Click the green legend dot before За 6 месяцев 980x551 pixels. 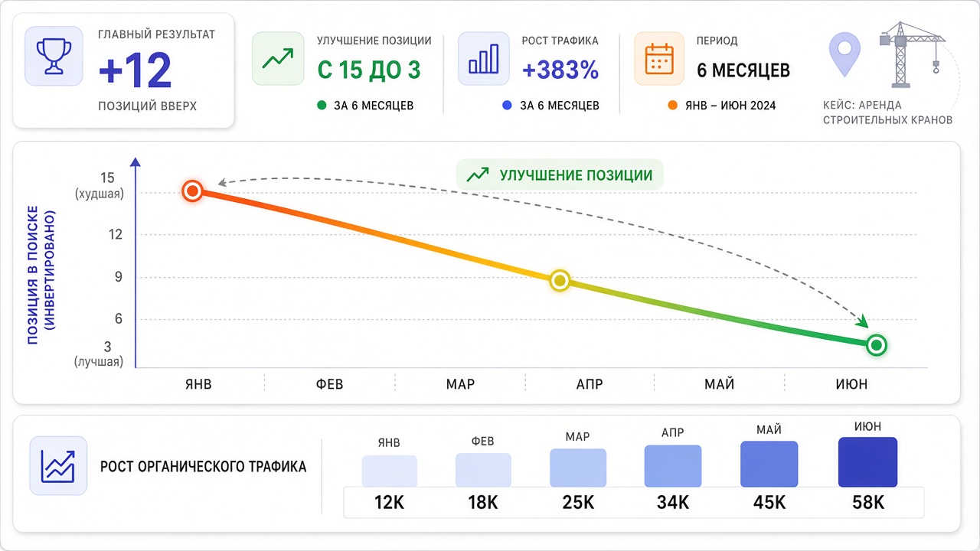[x=322, y=106]
